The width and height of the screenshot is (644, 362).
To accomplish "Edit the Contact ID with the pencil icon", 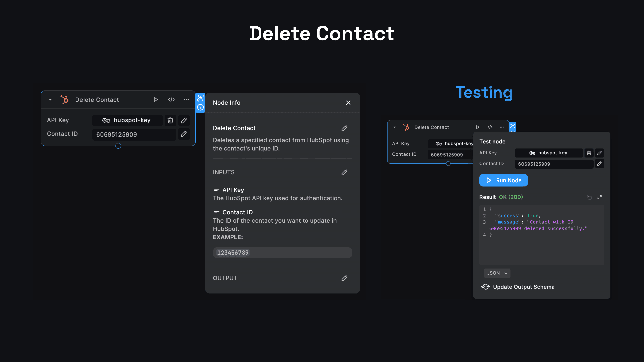I will coord(184,134).
